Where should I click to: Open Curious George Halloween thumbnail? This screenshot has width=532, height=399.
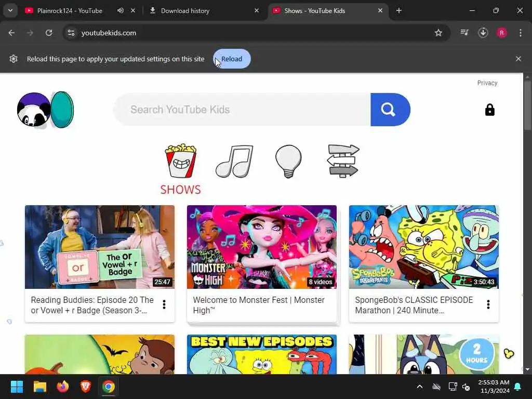[x=100, y=354]
